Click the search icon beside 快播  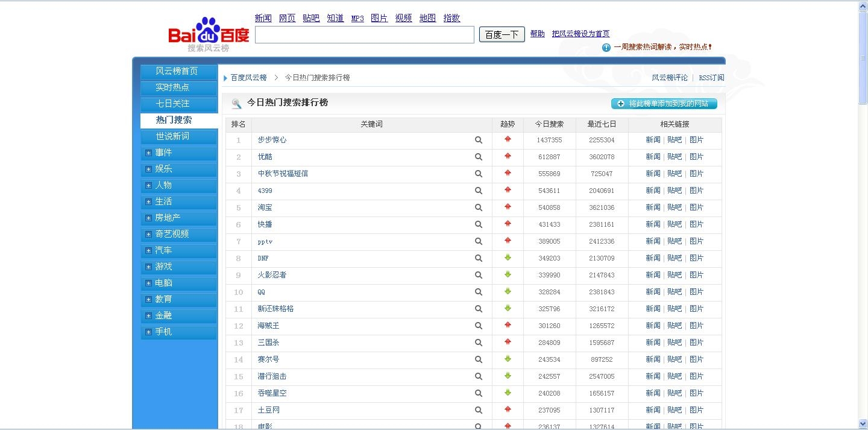[x=479, y=224]
